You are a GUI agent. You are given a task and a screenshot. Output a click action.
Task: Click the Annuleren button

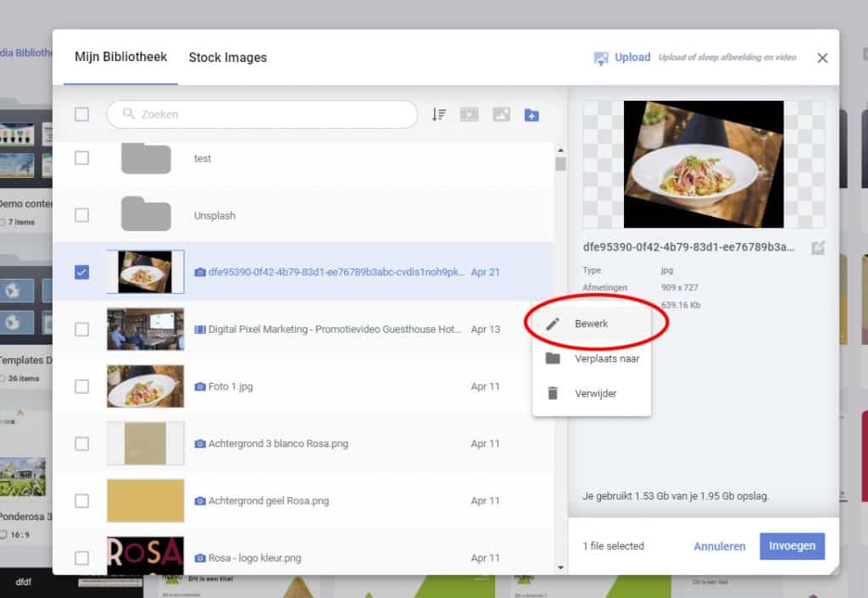tap(719, 546)
